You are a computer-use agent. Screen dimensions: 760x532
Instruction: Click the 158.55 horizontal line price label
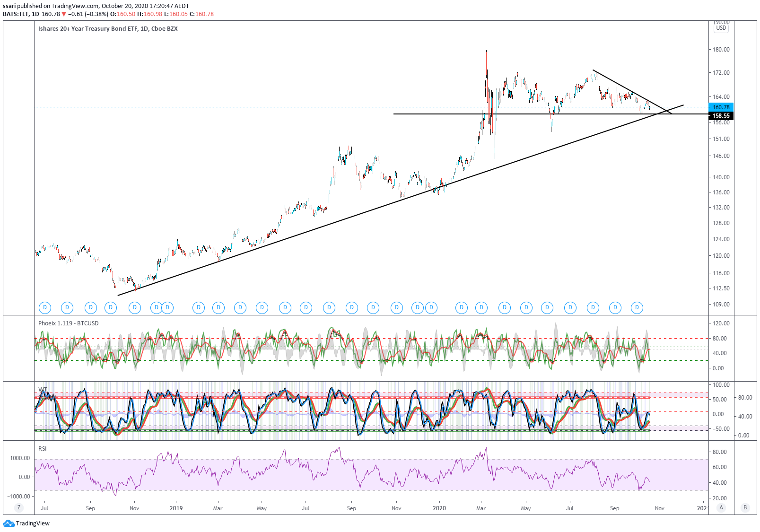(721, 116)
